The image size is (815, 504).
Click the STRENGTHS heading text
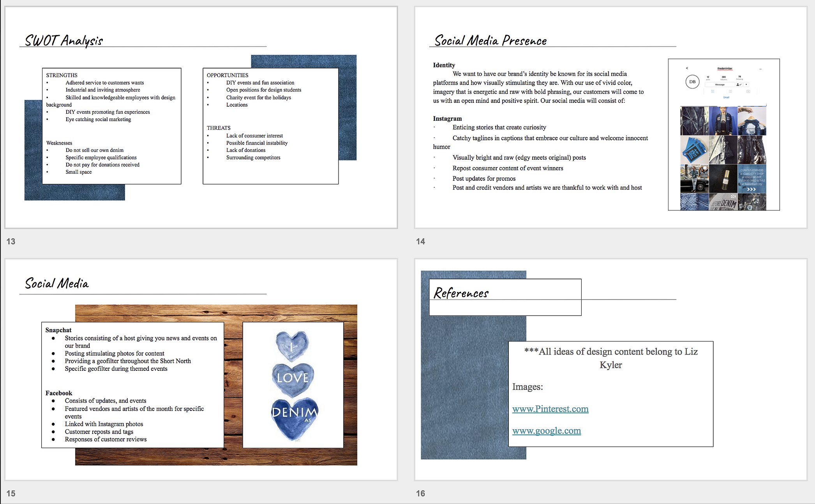click(62, 75)
